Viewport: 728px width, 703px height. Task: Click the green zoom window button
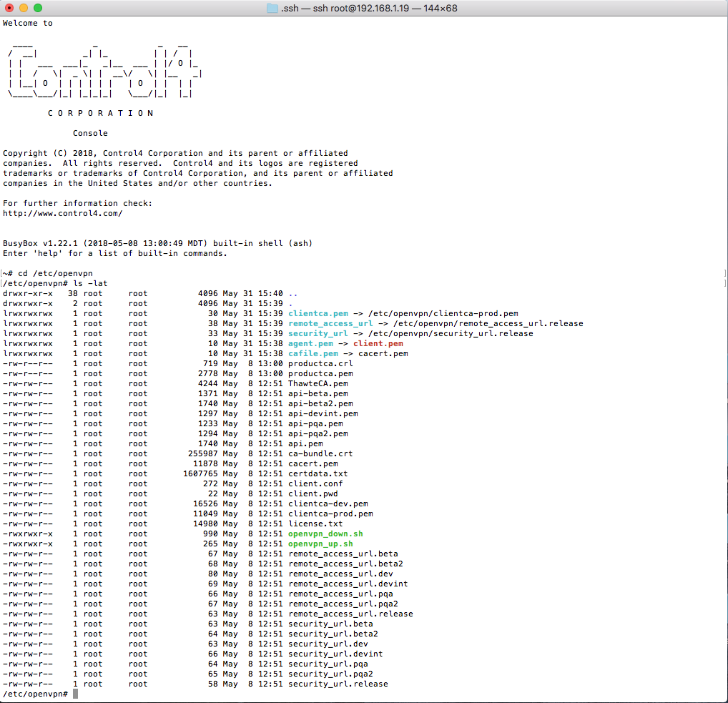pyautogui.click(x=38, y=8)
